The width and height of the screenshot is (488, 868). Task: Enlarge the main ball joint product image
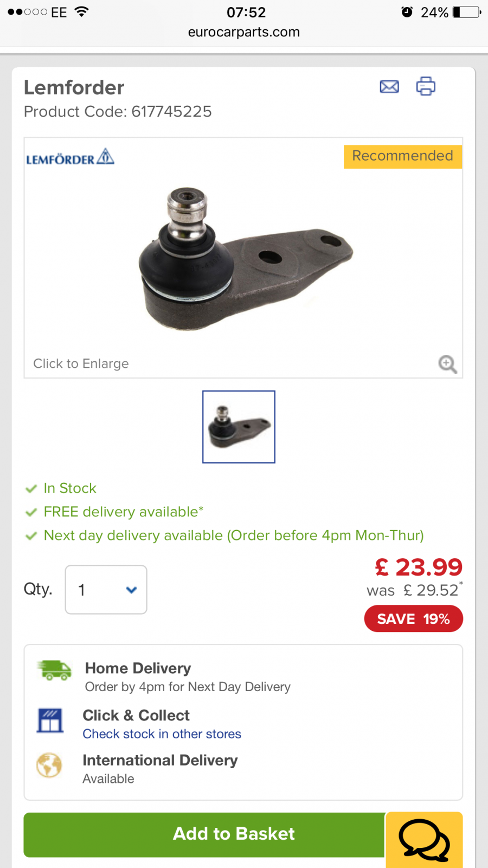coord(245,259)
